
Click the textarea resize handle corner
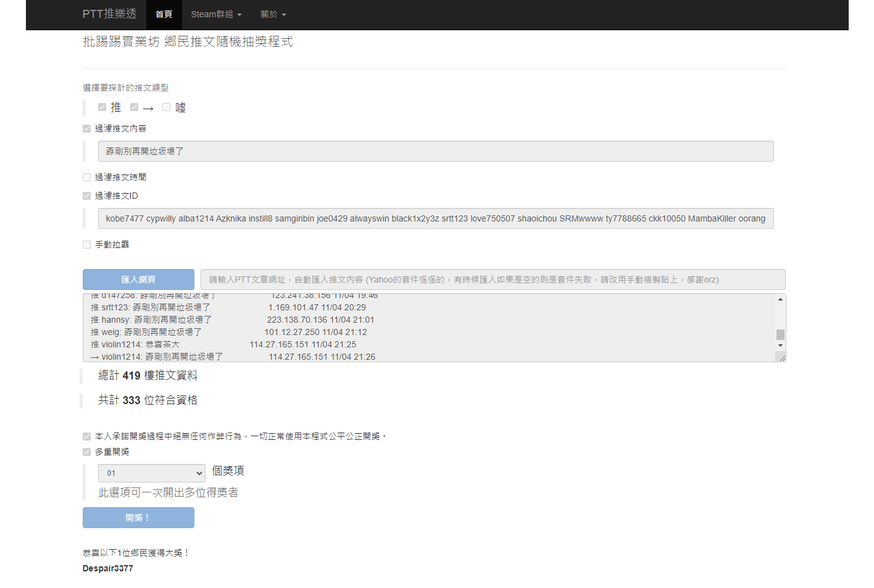coord(781,358)
